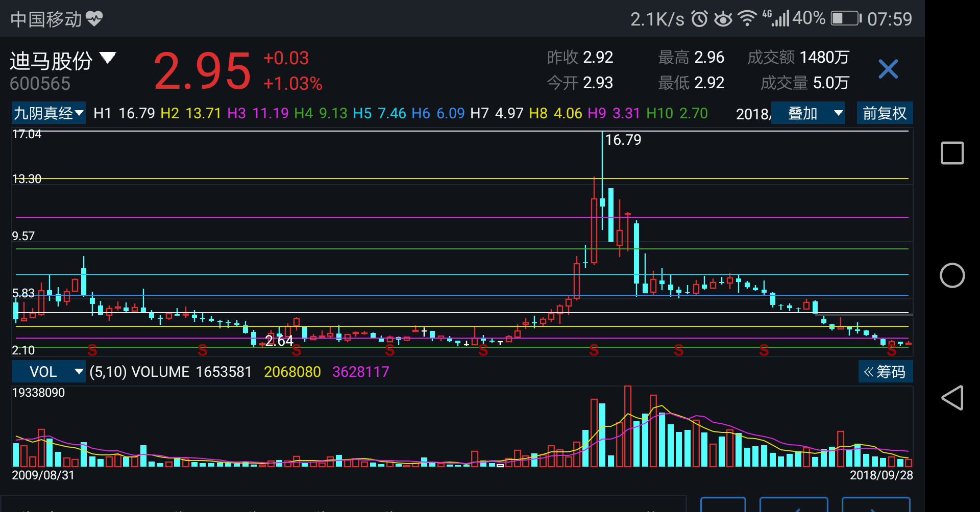980x512 pixels.
Task: Tap the H1 16.79 level value
Action: click(124, 113)
